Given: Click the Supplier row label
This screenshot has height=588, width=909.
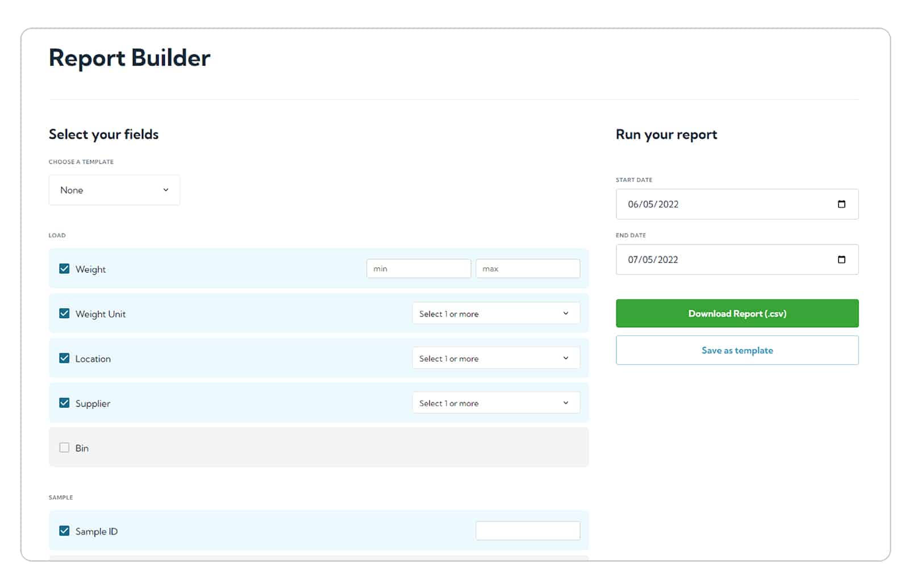Looking at the screenshot, I should 93,403.
